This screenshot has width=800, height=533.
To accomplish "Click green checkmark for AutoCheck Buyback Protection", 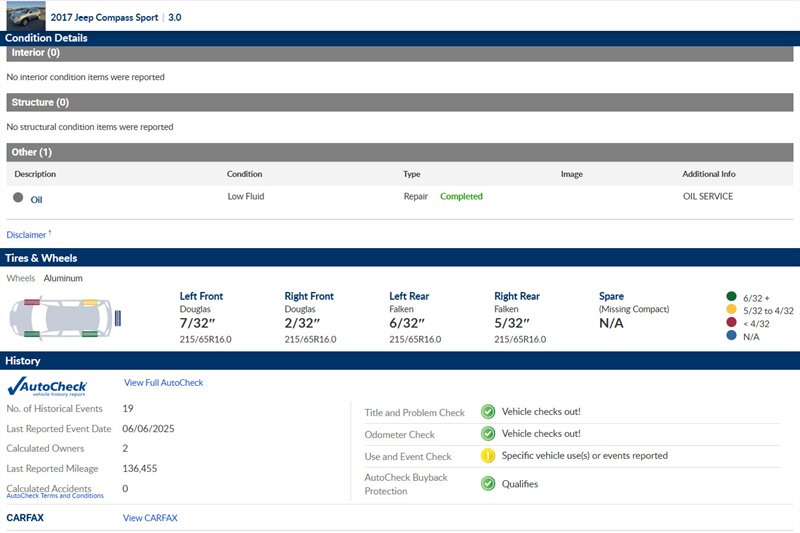I will click(x=488, y=484).
